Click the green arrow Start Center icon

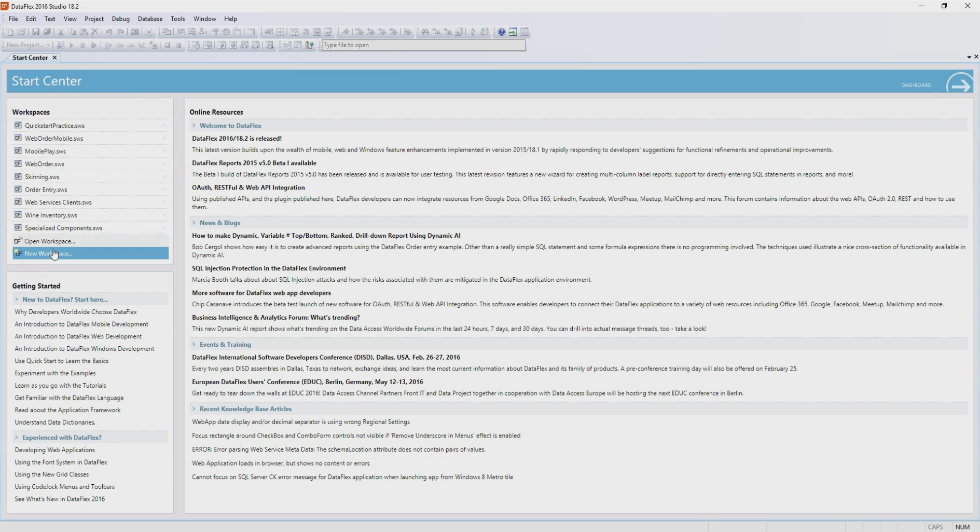coord(513,32)
